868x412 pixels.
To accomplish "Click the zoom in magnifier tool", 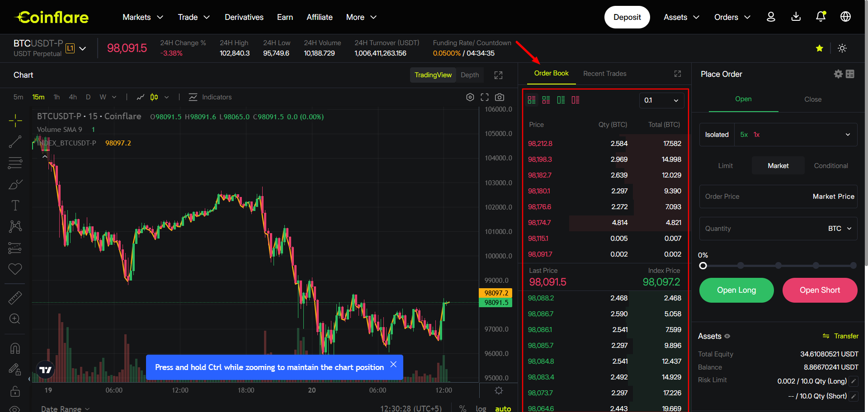I will [x=15, y=319].
